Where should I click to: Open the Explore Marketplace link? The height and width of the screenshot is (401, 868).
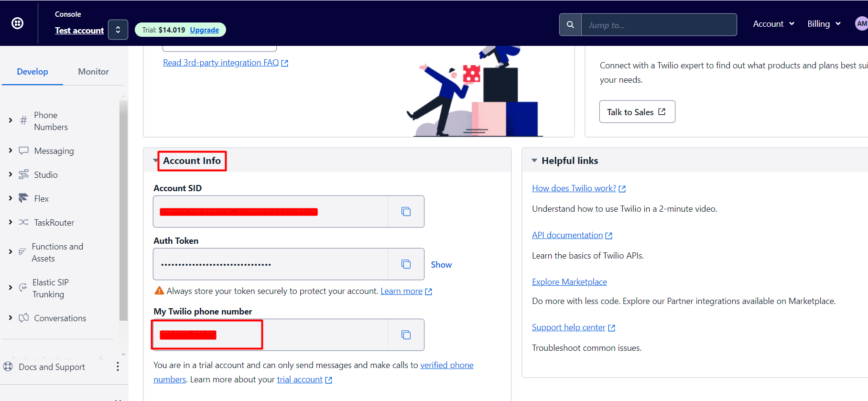coord(569,282)
